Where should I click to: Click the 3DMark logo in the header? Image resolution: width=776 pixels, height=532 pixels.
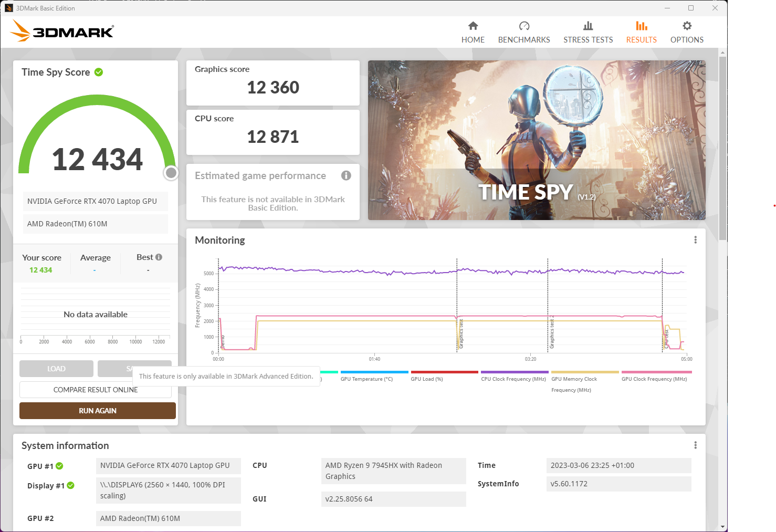click(x=62, y=31)
